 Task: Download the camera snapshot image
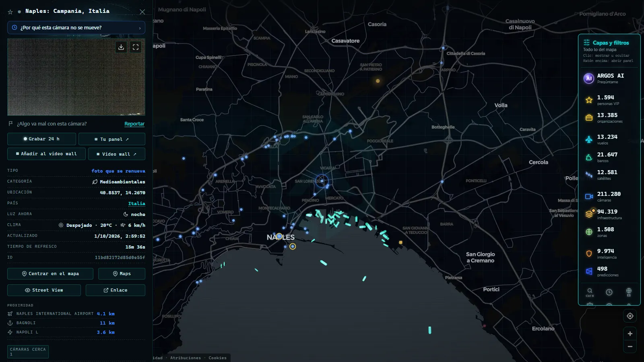click(x=121, y=47)
